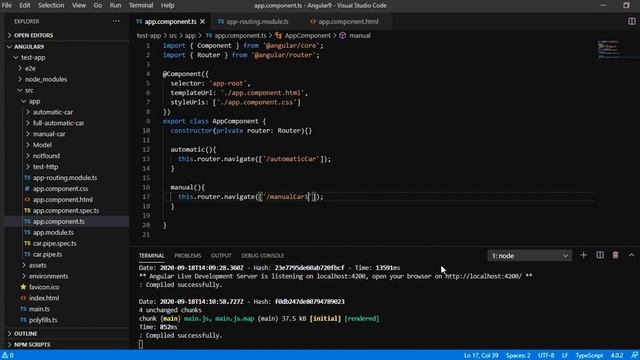Expand the e2e folder
The width and height of the screenshot is (640, 360).
30,69
